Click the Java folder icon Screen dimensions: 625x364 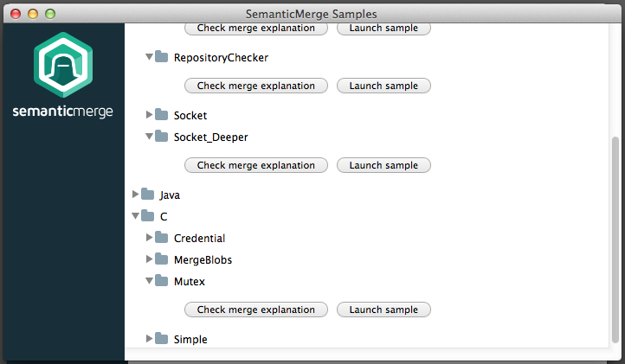pos(147,195)
